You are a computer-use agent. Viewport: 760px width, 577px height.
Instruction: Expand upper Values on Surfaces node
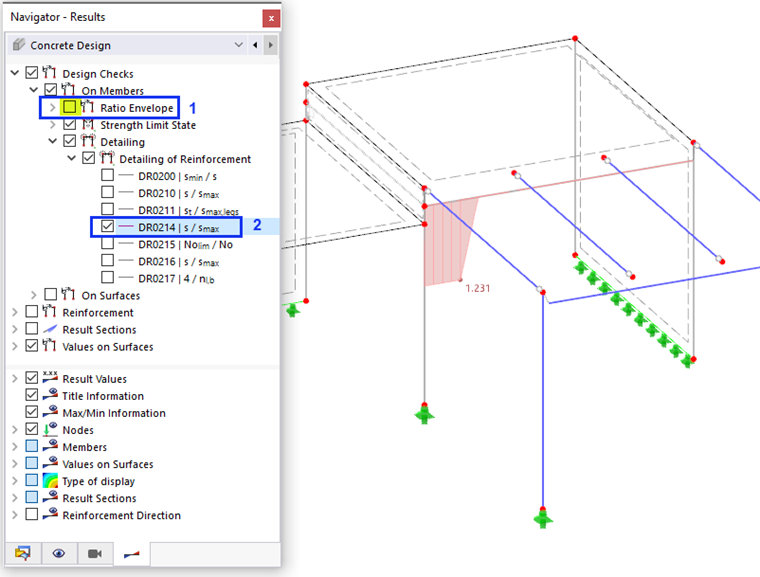tap(15, 346)
